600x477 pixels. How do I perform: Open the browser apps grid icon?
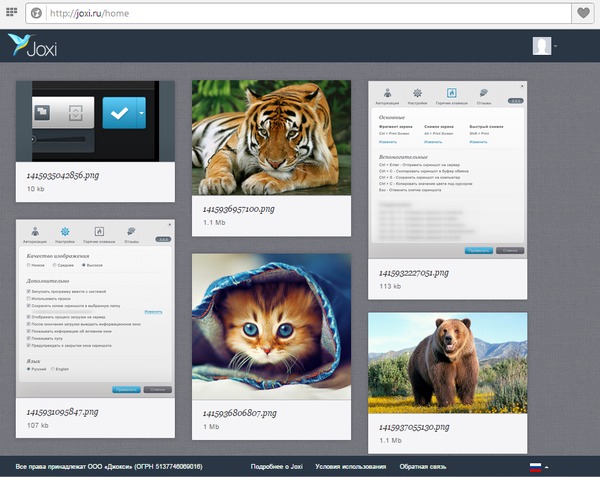point(11,12)
